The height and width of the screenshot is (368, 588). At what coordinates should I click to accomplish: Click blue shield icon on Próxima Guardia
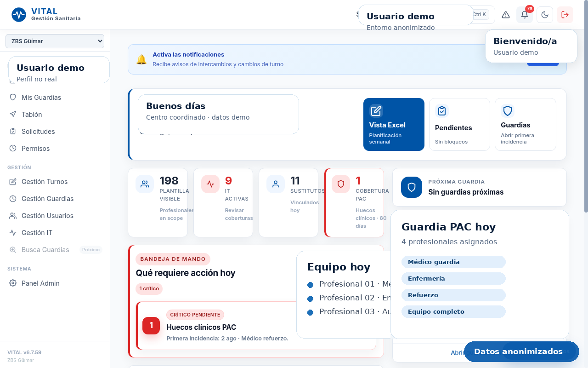[412, 187]
